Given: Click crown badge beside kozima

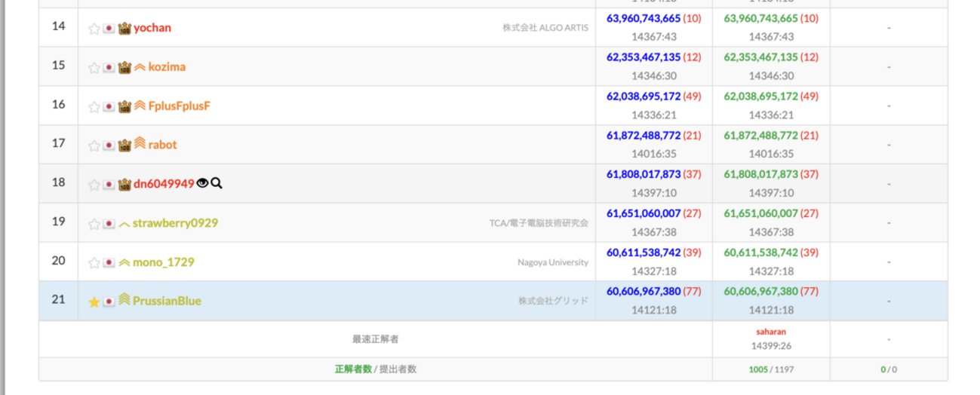Looking at the screenshot, I should (124, 67).
